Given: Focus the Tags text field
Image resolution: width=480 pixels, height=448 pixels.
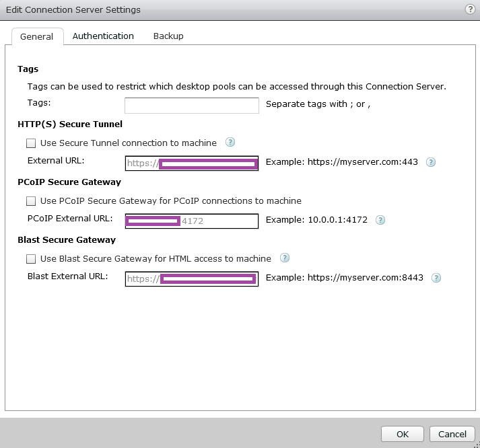Looking at the screenshot, I should (x=192, y=106).
